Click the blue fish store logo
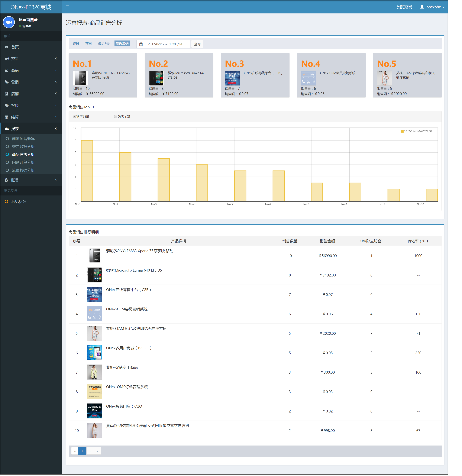The width and height of the screenshot is (462, 476). pyautogui.click(x=9, y=22)
